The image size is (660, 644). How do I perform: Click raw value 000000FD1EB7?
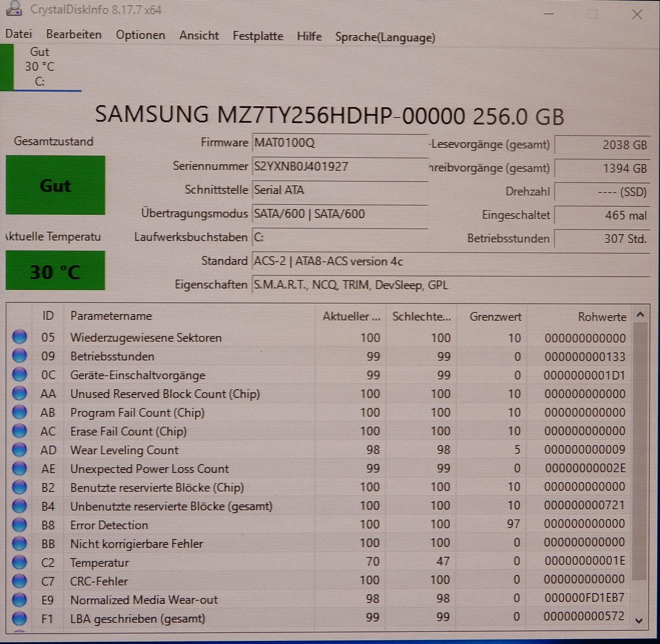point(585,597)
